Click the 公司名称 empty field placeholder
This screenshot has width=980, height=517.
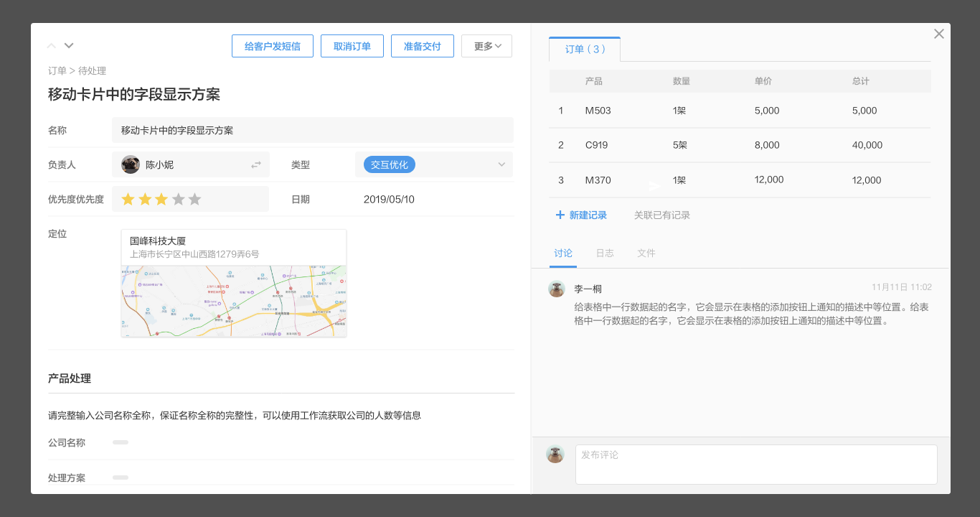point(121,442)
